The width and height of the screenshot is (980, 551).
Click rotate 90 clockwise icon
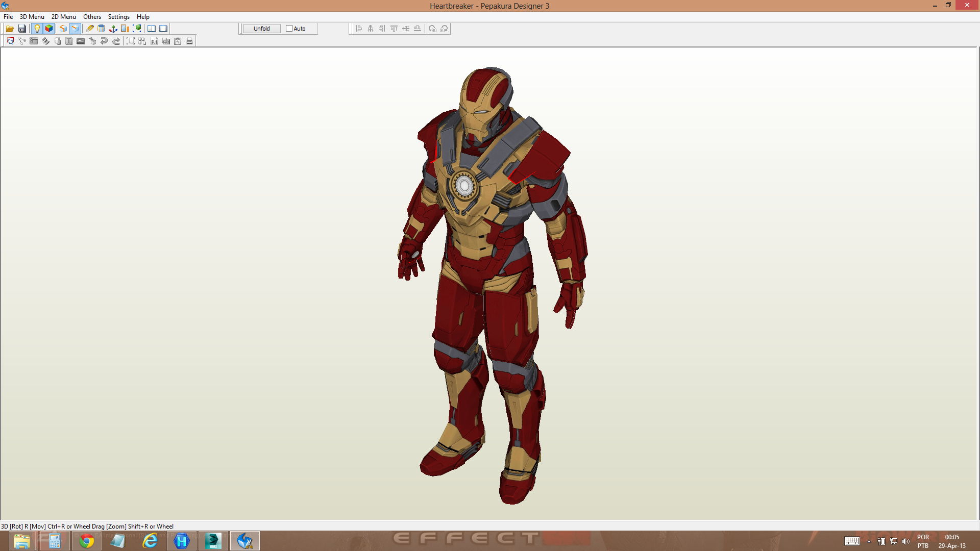click(444, 29)
